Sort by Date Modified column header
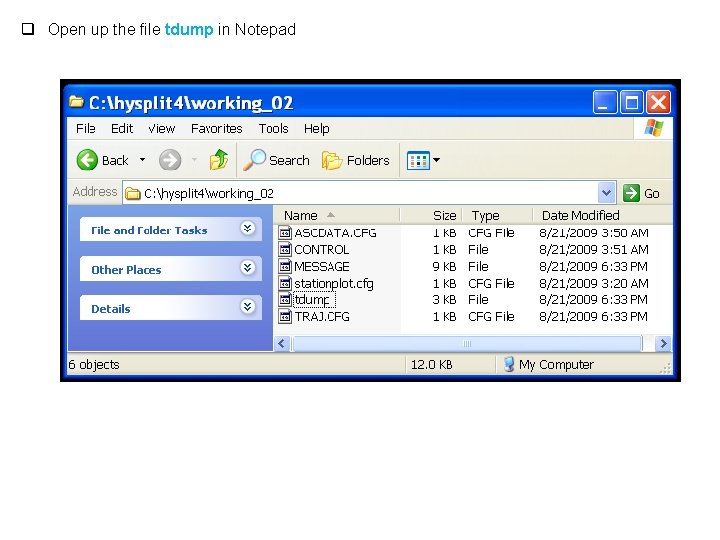This screenshot has height=540, width=720. coord(602,215)
